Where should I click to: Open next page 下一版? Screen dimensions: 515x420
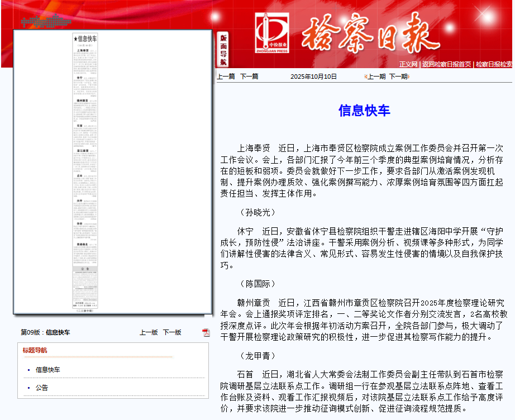click(172, 332)
